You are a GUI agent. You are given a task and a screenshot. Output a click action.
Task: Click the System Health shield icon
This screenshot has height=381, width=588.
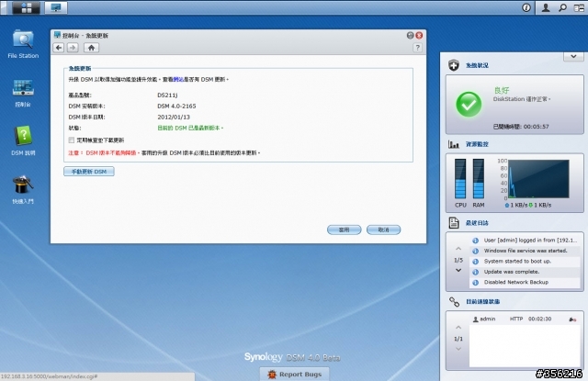pyautogui.click(x=454, y=65)
